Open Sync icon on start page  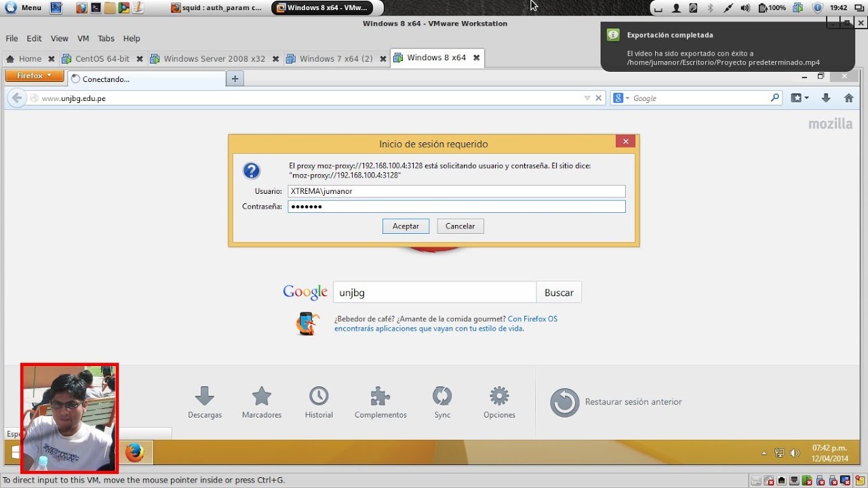pos(442,402)
